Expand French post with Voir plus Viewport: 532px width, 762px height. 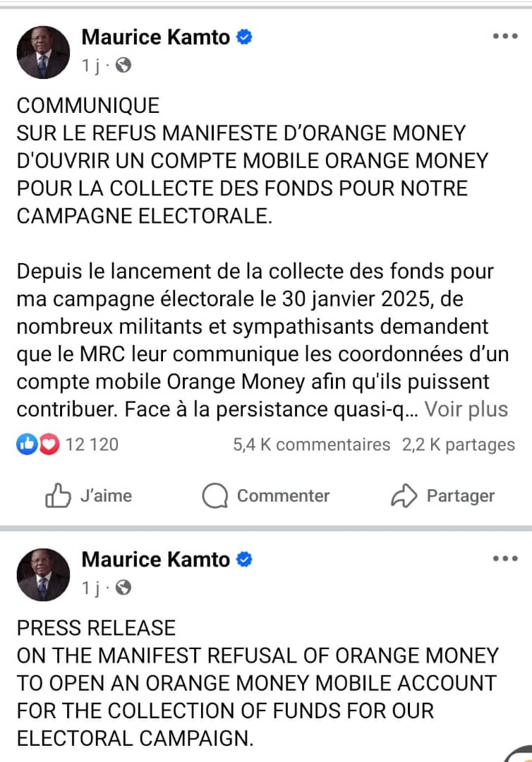(466, 409)
